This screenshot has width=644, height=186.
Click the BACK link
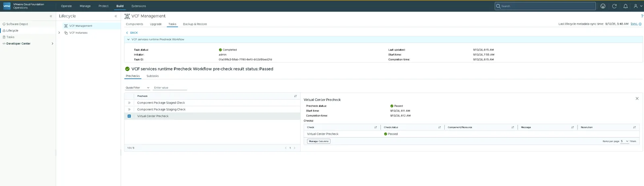pyautogui.click(x=132, y=33)
